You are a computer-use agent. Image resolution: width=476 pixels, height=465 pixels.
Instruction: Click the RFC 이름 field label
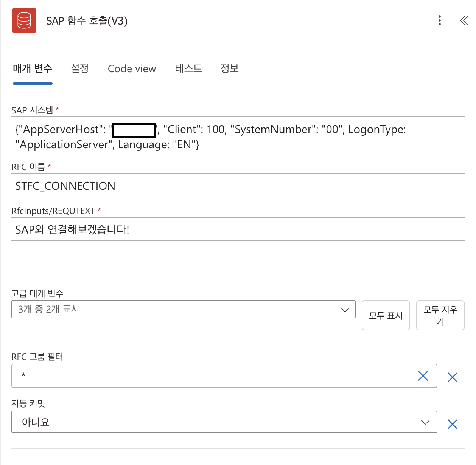(x=28, y=167)
